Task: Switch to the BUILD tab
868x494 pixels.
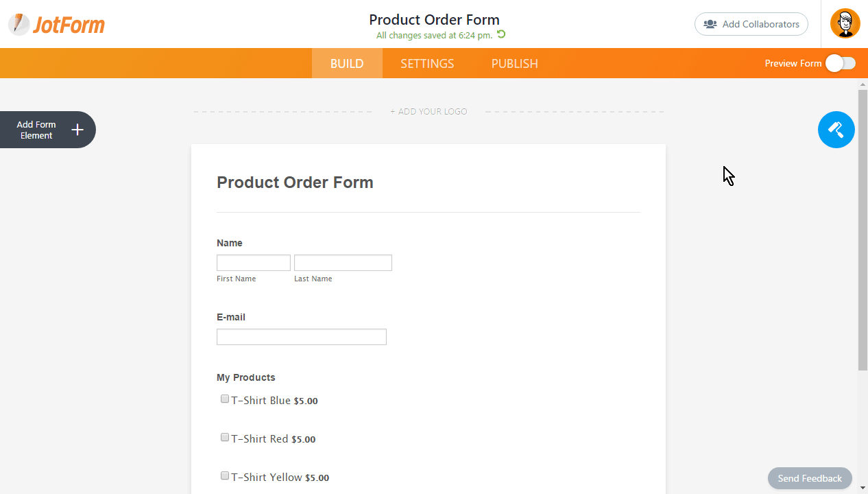Action: pos(347,64)
